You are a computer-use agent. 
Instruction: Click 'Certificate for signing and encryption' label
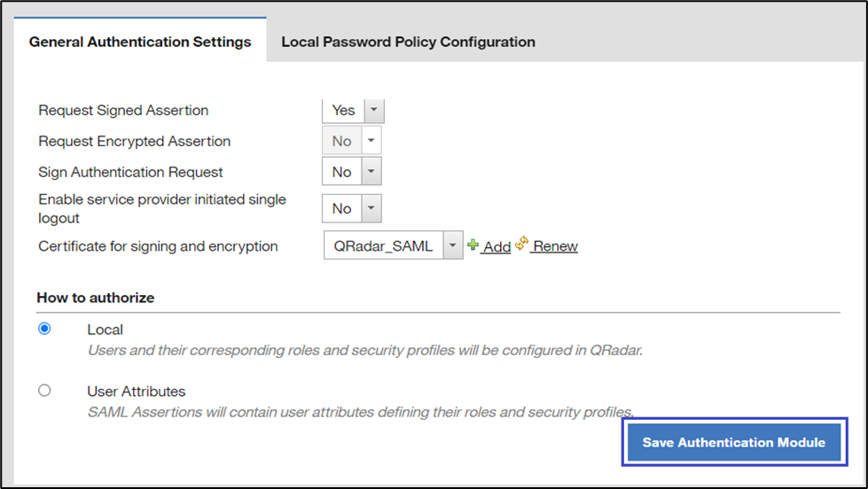pyautogui.click(x=158, y=246)
